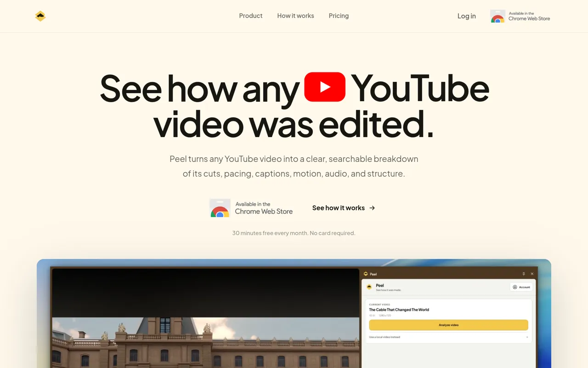Image resolution: width=588 pixels, height=368 pixels.
Task: Click the Peel turns any YouTube video description
Action: coord(294,166)
